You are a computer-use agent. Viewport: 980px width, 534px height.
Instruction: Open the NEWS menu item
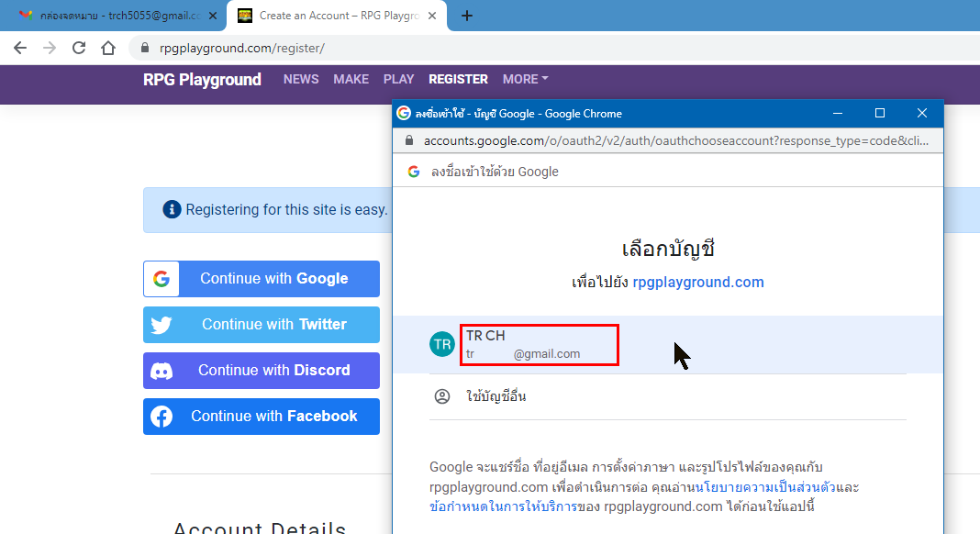click(x=301, y=80)
